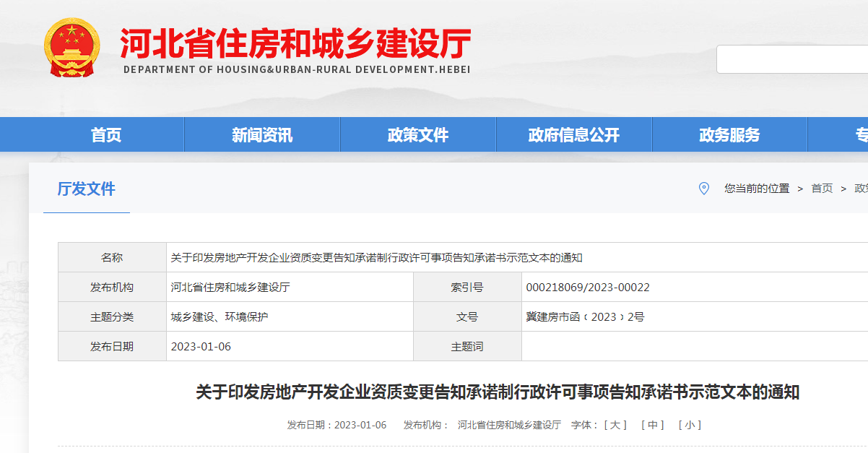Set font size to 中
868x453 pixels.
coord(653,425)
